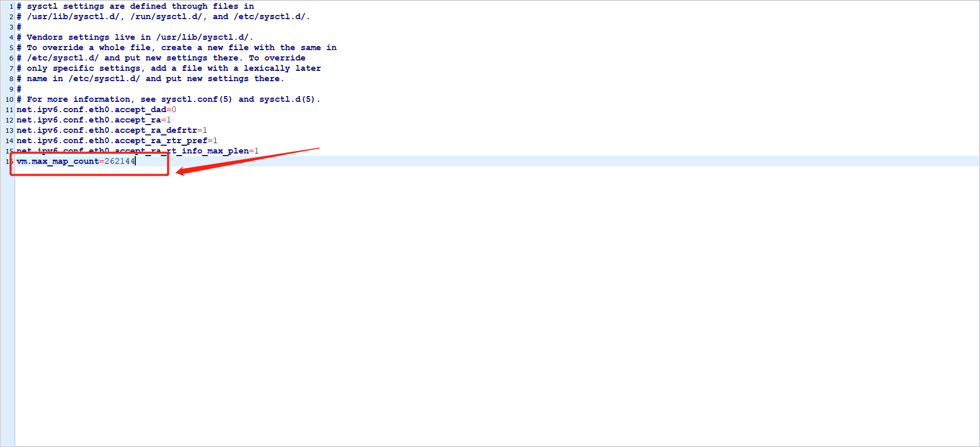The image size is (980, 447).
Task: Place cursor in 'net.ipv6.conf.eth0.accept_ra_defrtr=1' line
Action: click(x=112, y=130)
